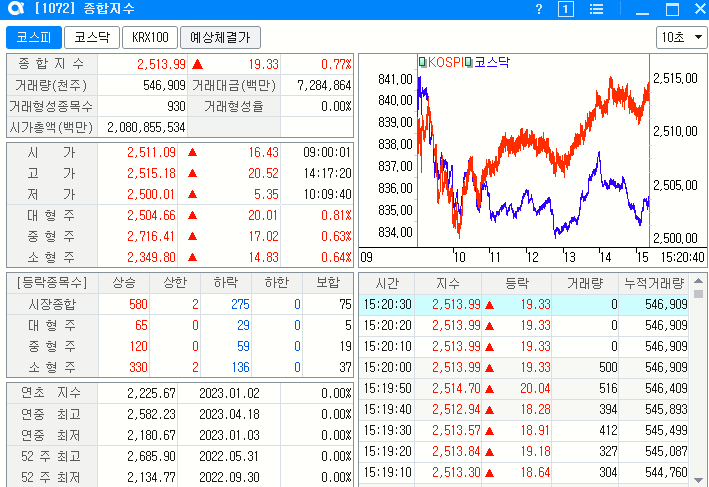The height and width of the screenshot is (487, 709).
Task: Click the 52 주 최저 date 2022.09.30
Action: 229,478
